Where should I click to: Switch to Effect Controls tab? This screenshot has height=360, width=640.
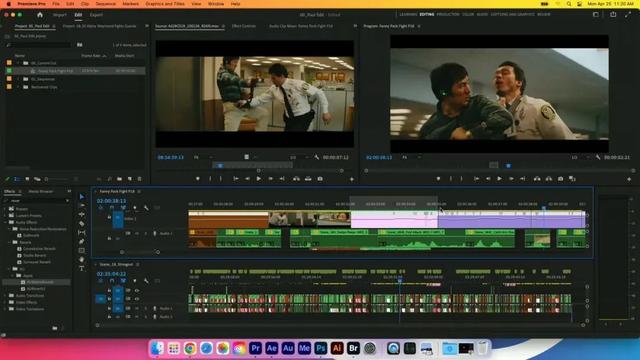pyautogui.click(x=244, y=26)
